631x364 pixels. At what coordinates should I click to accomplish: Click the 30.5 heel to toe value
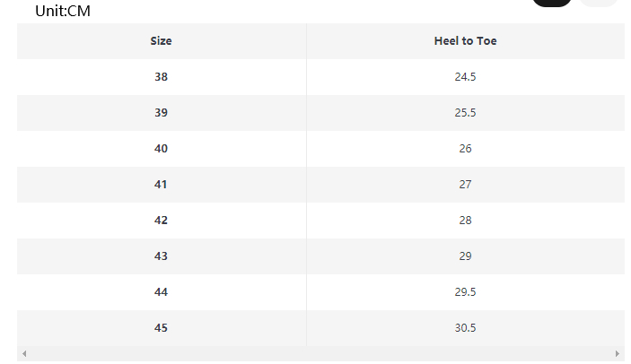pyautogui.click(x=465, y=328)
